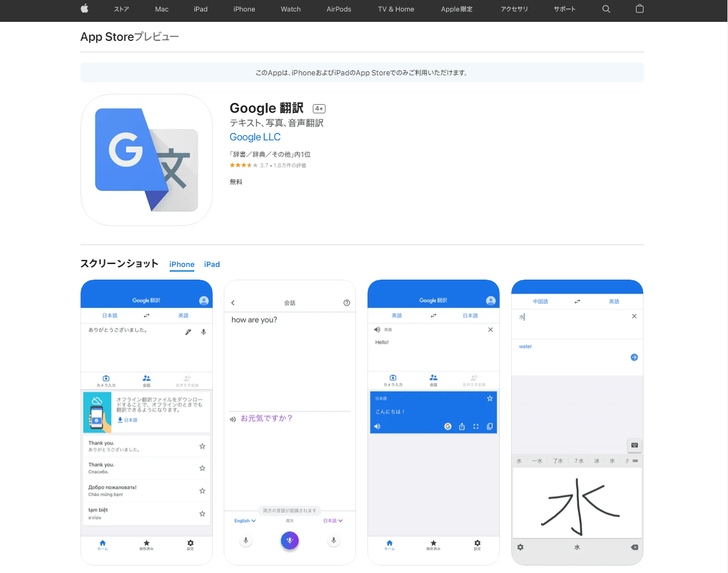This screenshot has height=573, width=728.
Task: Open the Google LLC developer link
Action: point(255,137)
